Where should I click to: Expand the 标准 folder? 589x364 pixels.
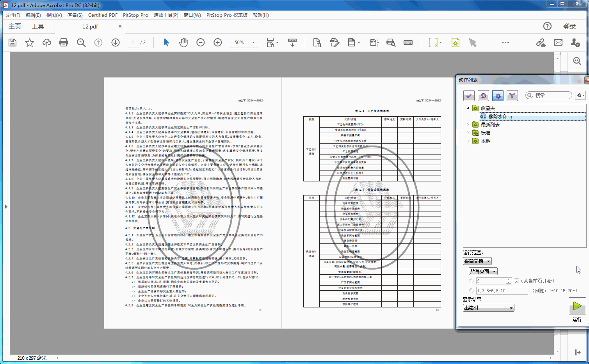tap(468, 133)
